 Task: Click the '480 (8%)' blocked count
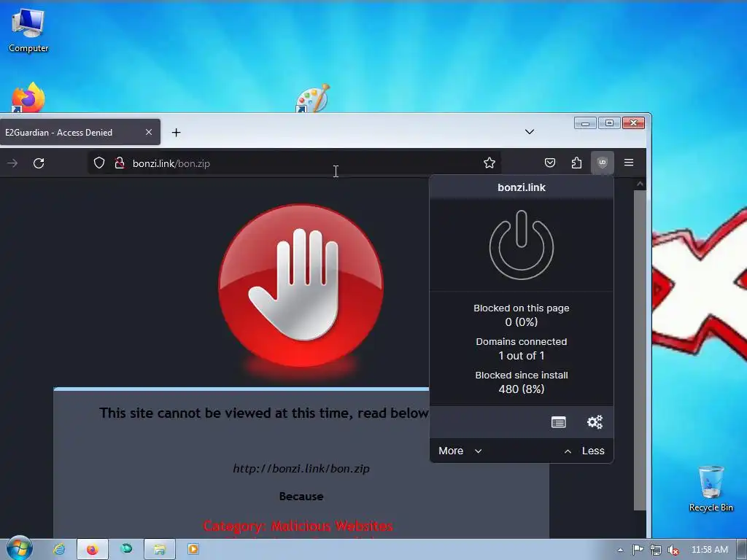pos(522,389)
